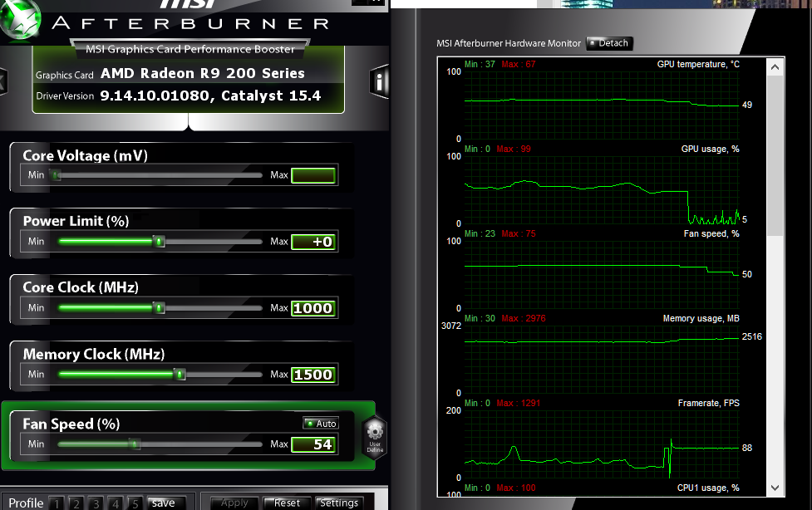Viewport: 812px width, 510px height.
Task: Open the Settings dialog
Action: click(x=339, y=503)
